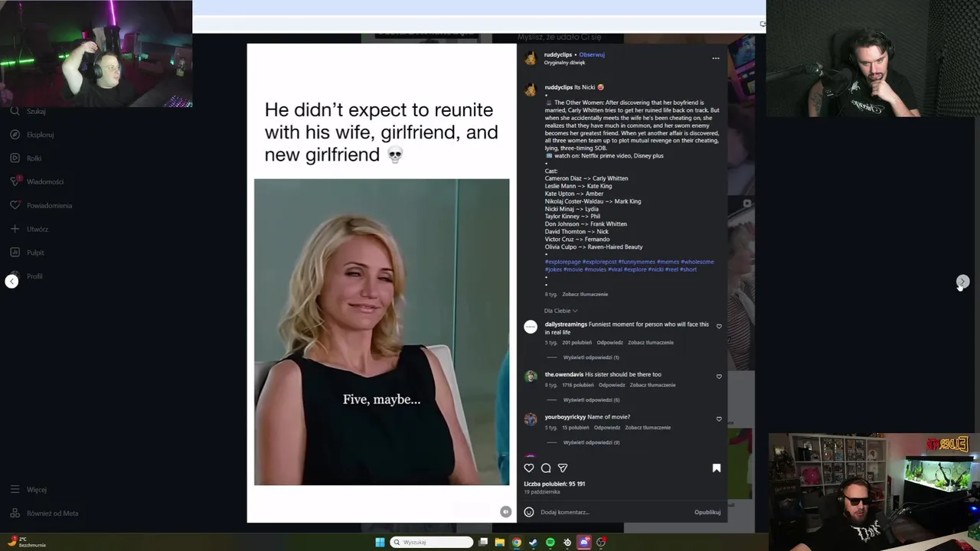Click Opublikuj to post comment
The width and height of the screenshot is (980, 551).
pyautogui.click(x=707, y=512)
